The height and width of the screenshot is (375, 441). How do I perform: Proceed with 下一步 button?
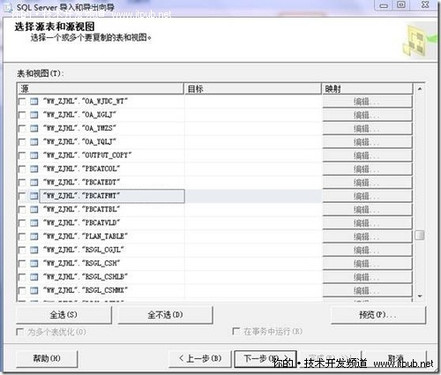point(265,359)
